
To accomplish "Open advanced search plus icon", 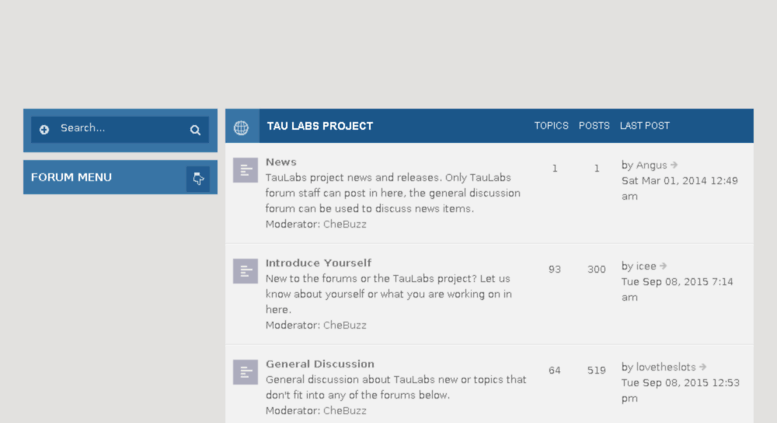I will 44,130.
